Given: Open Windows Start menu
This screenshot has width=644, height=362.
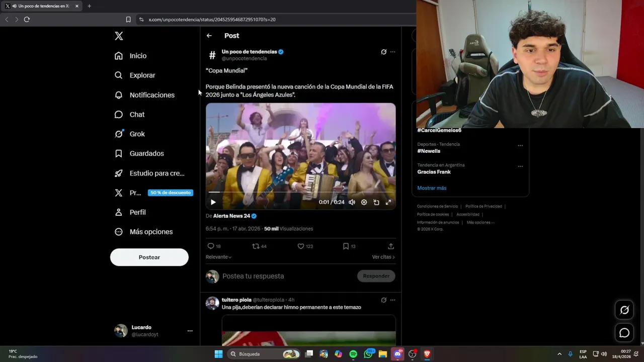Looking at the screenshot, I should point(218,354).
